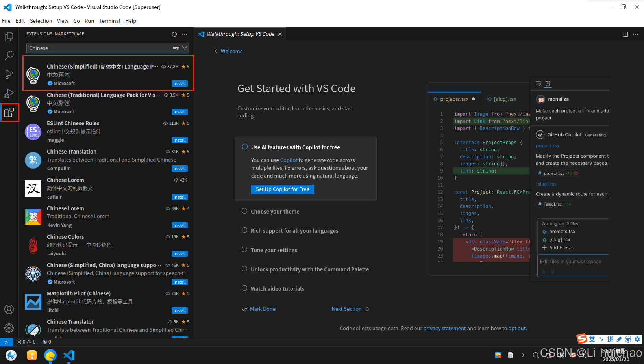
Task: Split the editor to the right
Action: (x=625, y=34)
